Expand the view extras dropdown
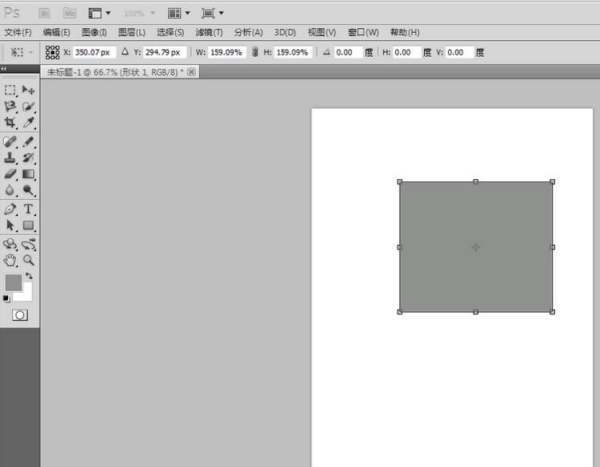Screen dimensions: 600x467 point(101,14)
